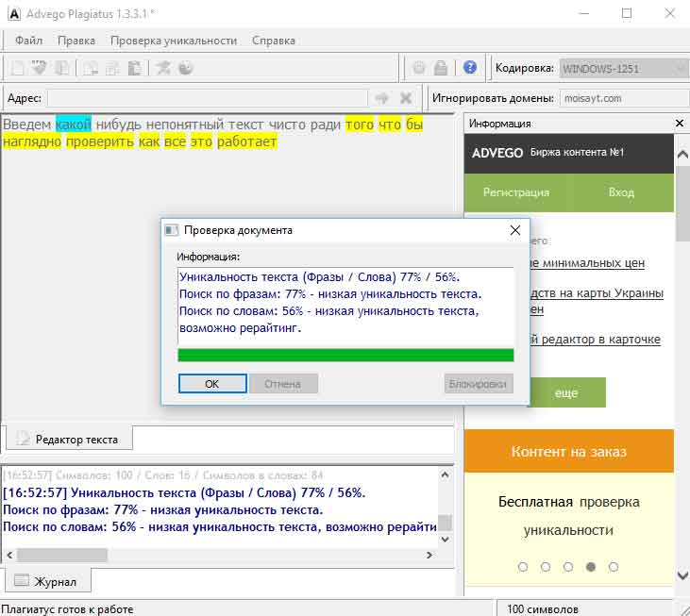Screen dimensions: 690x616
Task: Click the go arrow next to address field
Action: 381,98
